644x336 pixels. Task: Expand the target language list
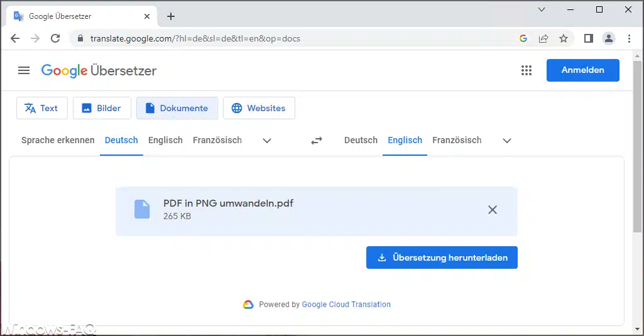tap(507, 141)
